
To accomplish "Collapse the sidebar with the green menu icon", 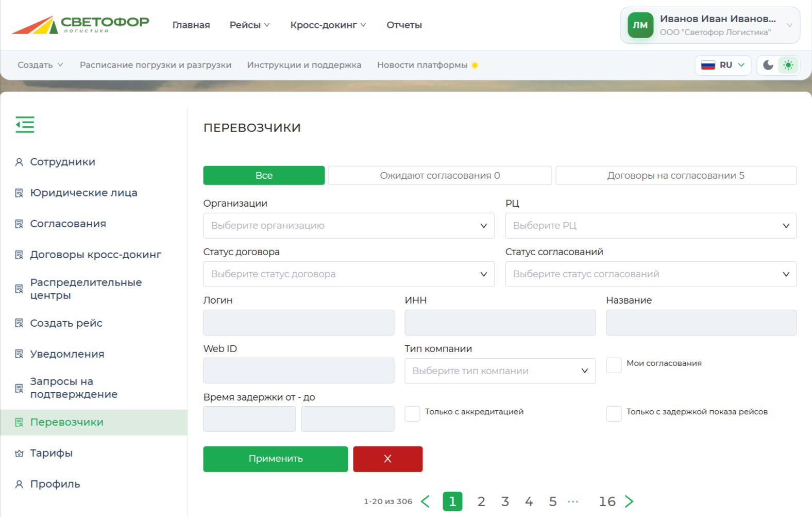I will pos(25,124).
